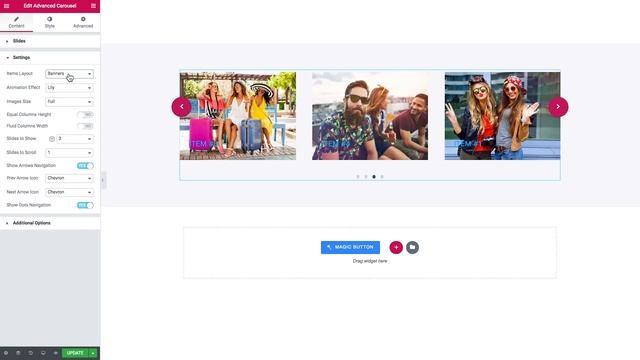This screenshot has height=360, width=640.
Task: Open the Slides to Show dropdown
Action: (75, 139)
